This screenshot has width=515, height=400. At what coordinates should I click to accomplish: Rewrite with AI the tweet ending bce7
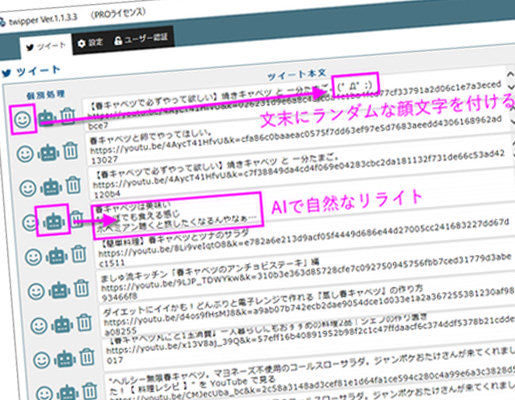coord(47,117)
